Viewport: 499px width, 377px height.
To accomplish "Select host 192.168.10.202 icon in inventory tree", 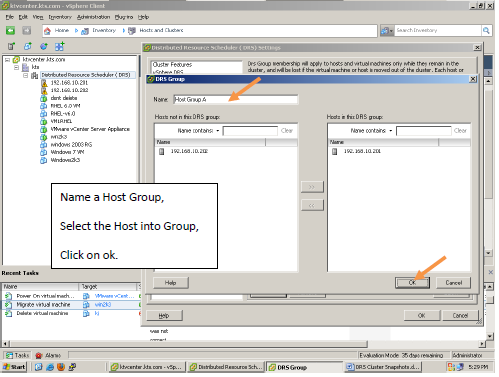I will [44, 90].
